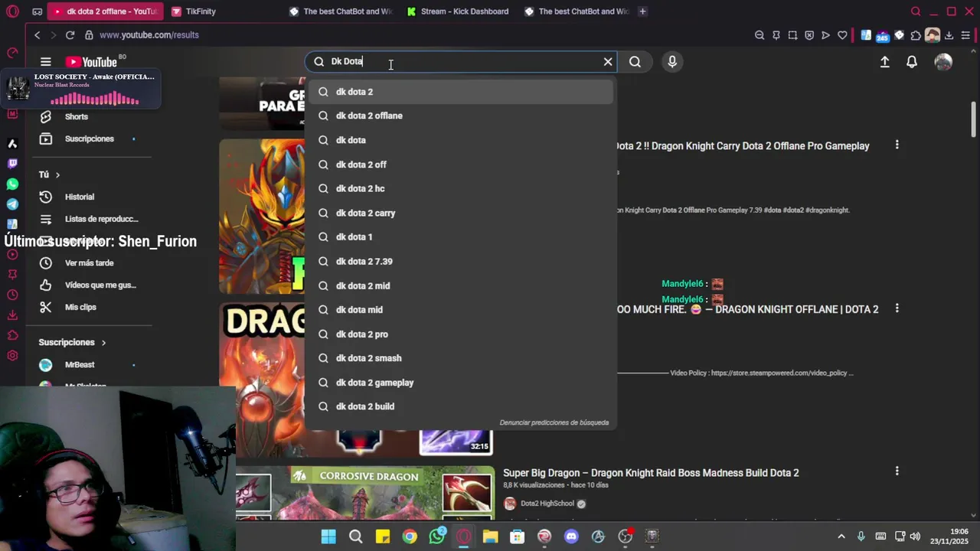Open Shorts in the YouTube sidebar
This screenshot has height=551, width=980.
pos(77,116)
